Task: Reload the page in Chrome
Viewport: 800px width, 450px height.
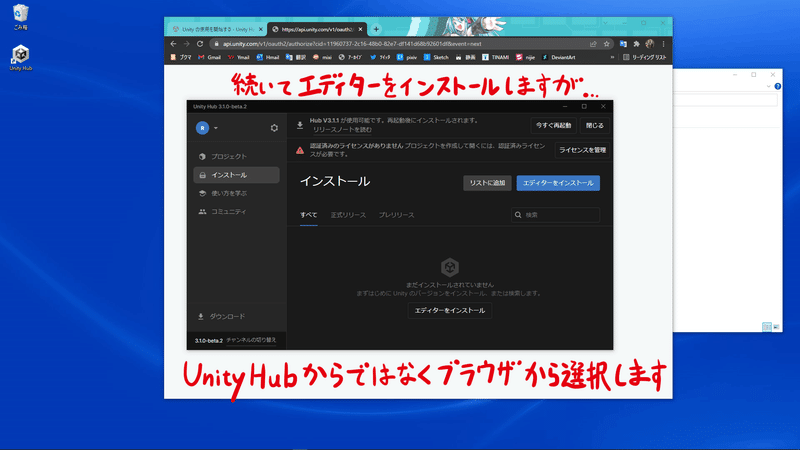Action: click(200, 44)
